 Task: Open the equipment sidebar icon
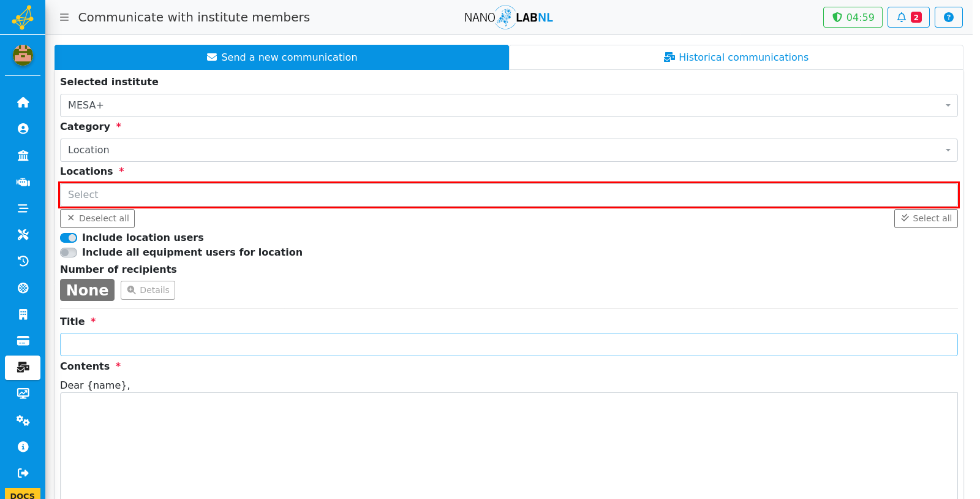point(23,182)
